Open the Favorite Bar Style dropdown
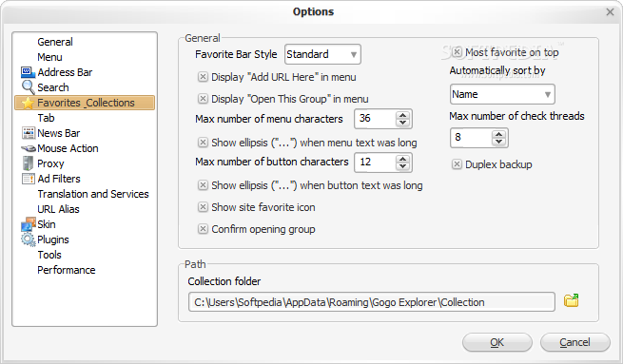 (322, 54)
